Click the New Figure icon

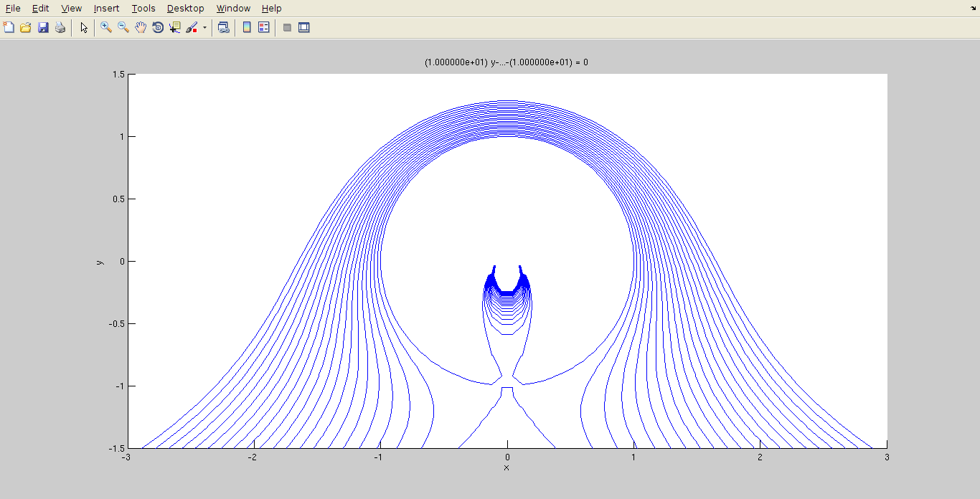(9, 28)
